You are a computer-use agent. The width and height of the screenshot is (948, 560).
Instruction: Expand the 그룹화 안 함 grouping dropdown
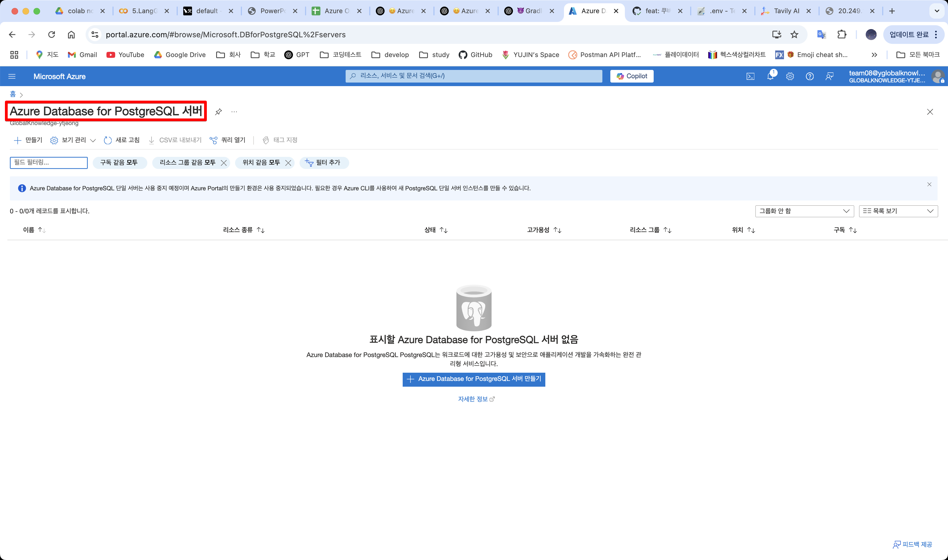(804, 211)
